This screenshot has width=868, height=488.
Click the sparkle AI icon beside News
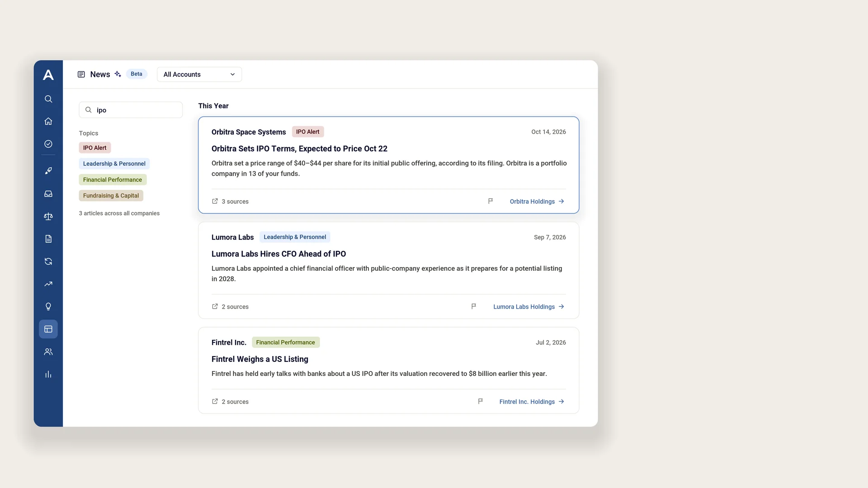tap(118, 74)
